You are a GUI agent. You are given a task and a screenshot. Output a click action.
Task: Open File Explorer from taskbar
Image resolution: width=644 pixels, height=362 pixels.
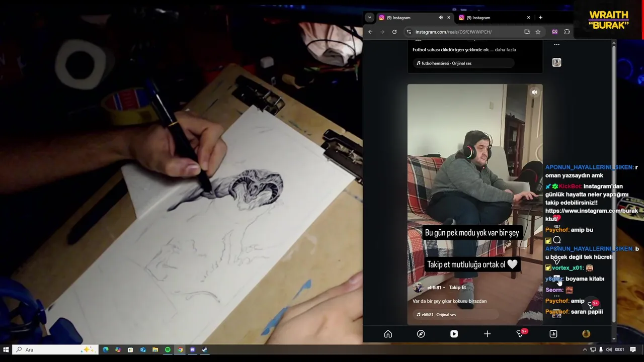[x=155, y=349]
